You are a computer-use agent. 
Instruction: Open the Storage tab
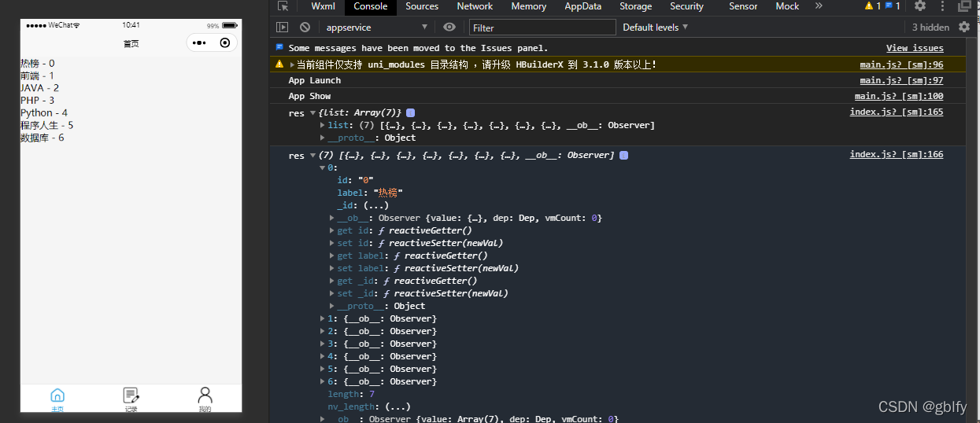point(635,6)
